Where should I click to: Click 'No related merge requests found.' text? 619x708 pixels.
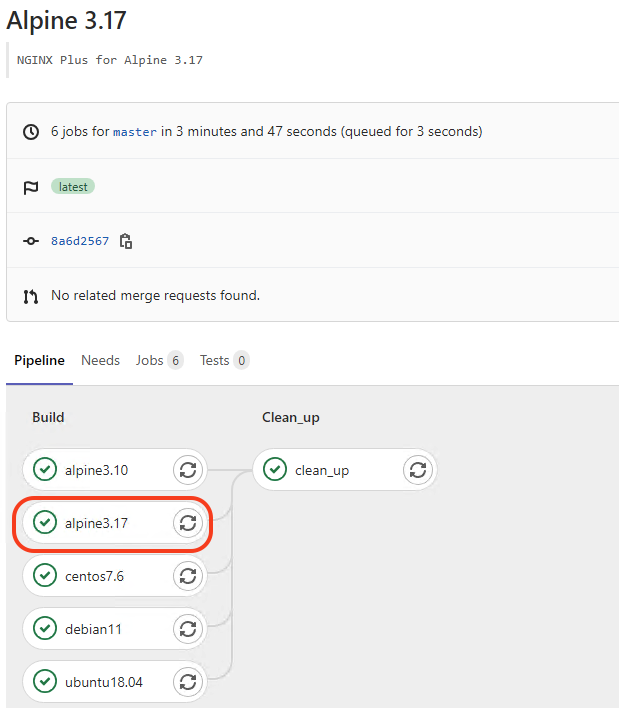click(x=155, y=295)
